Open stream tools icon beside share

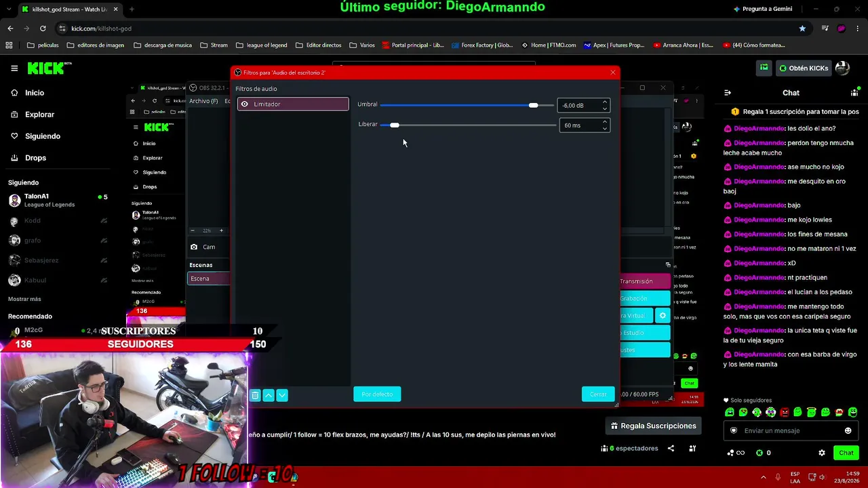tap(692, 449)
